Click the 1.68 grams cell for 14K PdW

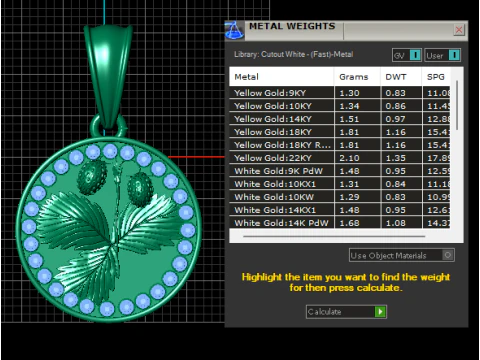click(x=357, y=223)
